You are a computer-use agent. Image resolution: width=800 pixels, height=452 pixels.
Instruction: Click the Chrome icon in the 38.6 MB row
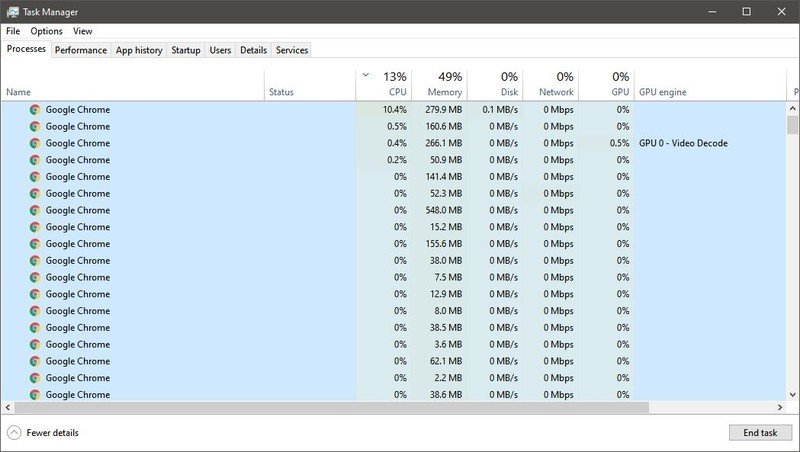pos(35,395)
